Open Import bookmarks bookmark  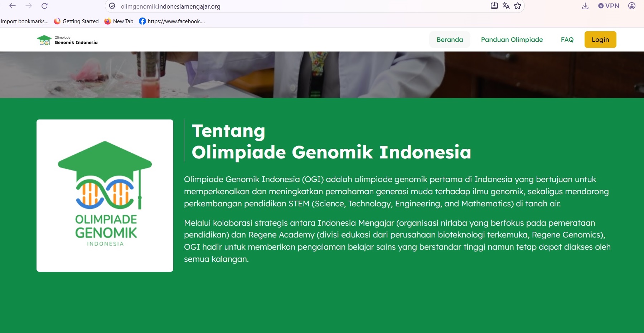coord(25,21)
